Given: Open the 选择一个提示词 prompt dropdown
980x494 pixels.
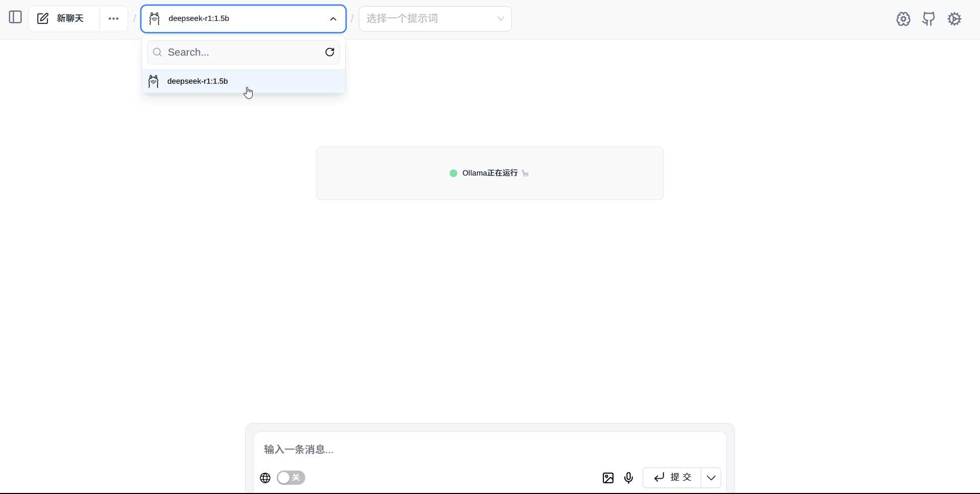Looking at the screenshot, I should pyautogui.click(x=435, y=19).
